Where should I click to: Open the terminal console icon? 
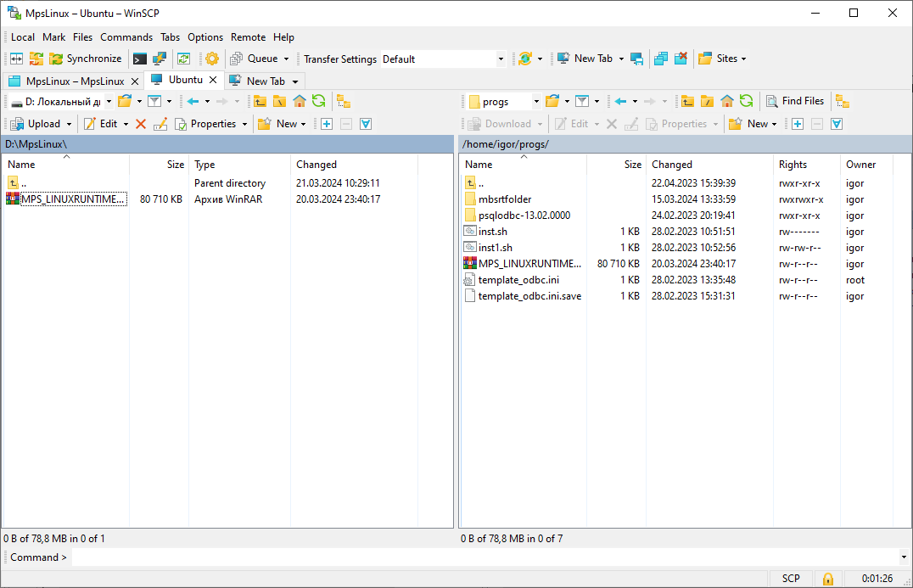click(140, 59)
